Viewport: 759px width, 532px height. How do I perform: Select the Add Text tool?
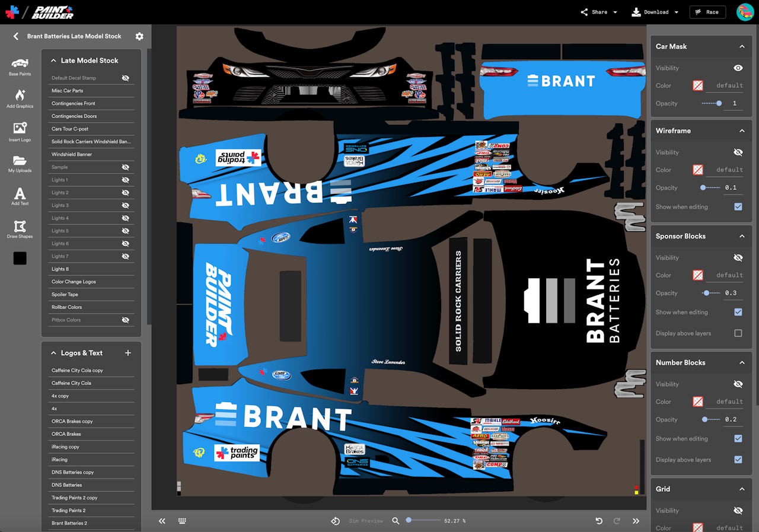click(20, 196)
